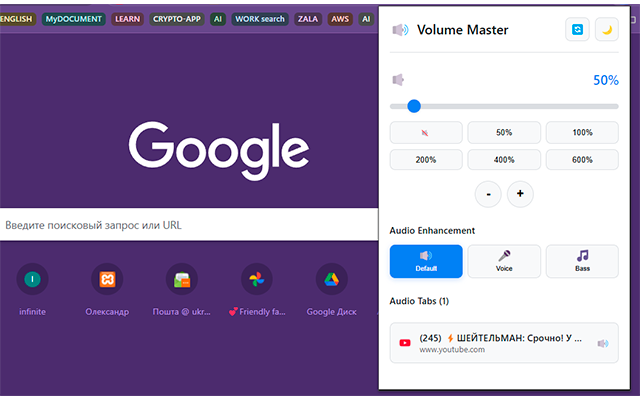Select the Default audio enhancement mode
Screen dimensions: 640x400
(426, 261)
